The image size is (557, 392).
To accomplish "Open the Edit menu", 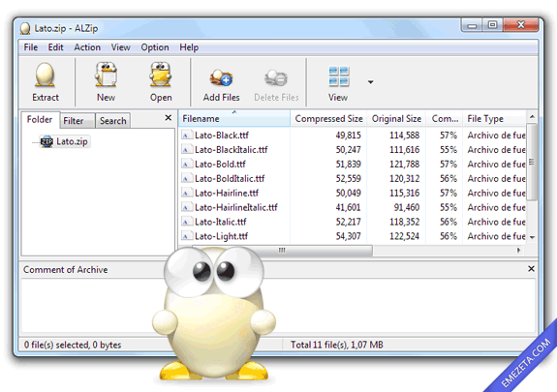I will [x=55, y=47].
